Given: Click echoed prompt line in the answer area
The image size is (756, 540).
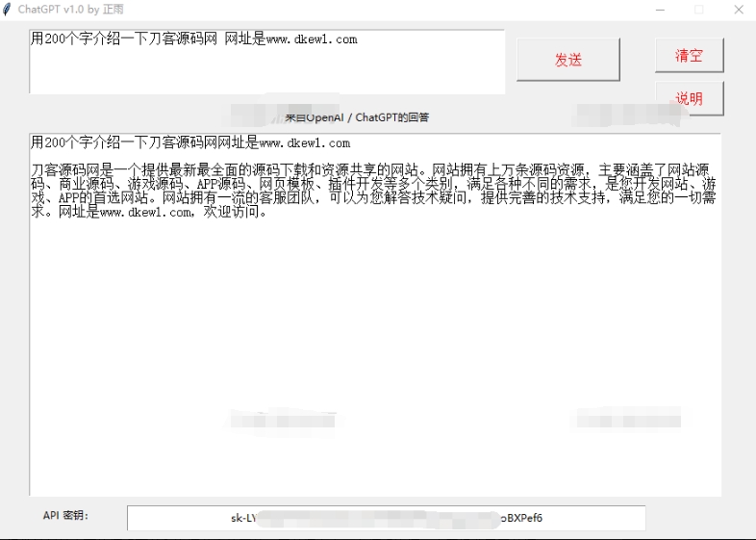Looking at the screenshot, I should point(190,142).
